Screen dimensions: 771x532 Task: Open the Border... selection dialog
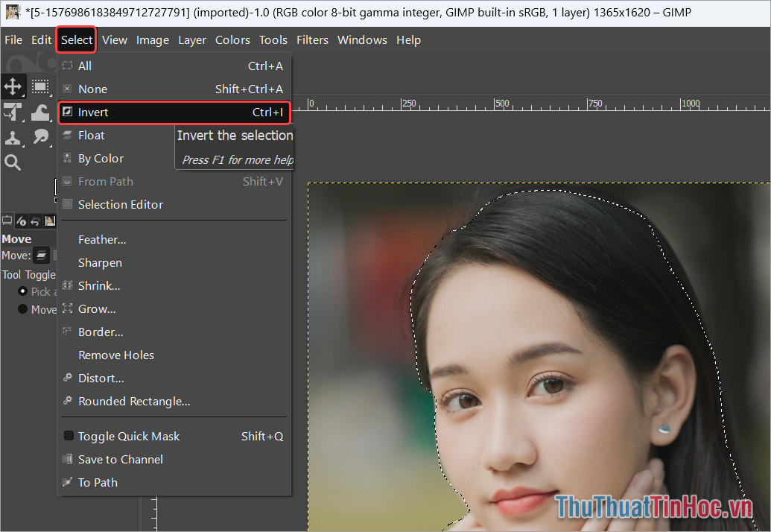pos(174,332)
